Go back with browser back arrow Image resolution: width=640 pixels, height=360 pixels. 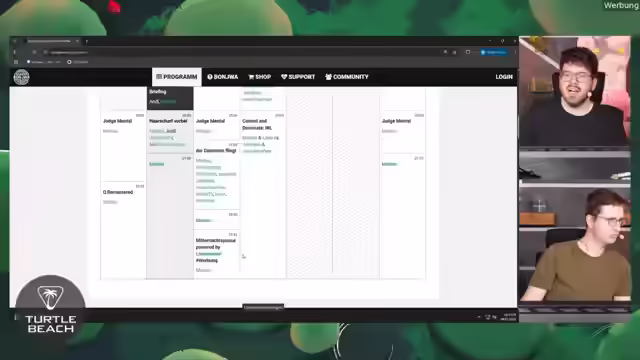[x=15, y=52]
